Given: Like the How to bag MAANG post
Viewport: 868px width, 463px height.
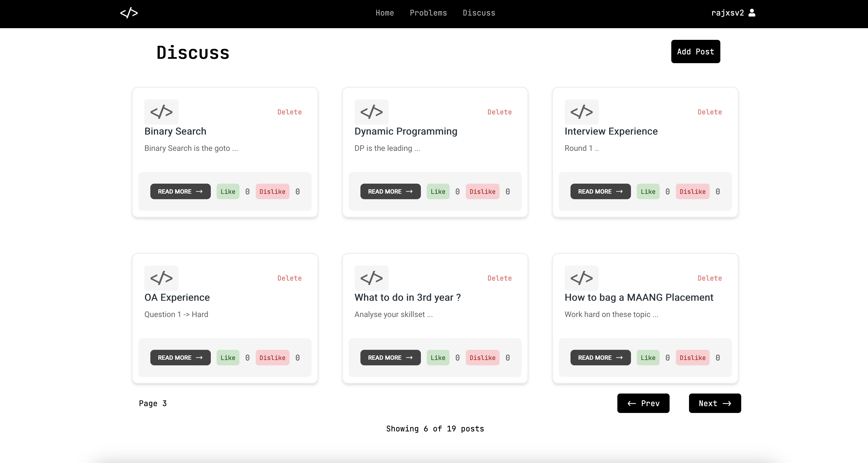Looking at the screenshot, I should pos(648,358).
